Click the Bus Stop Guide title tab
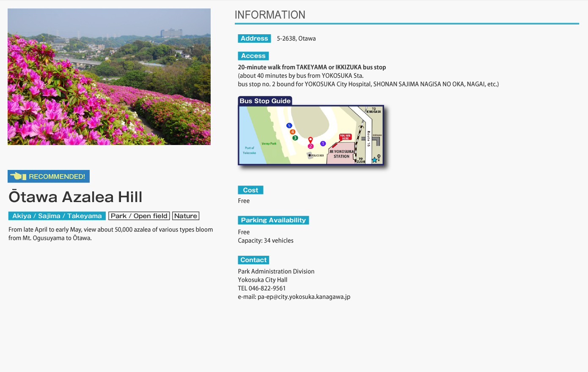The height and width of the screenshot is (372, 588). tap(265, 101)
